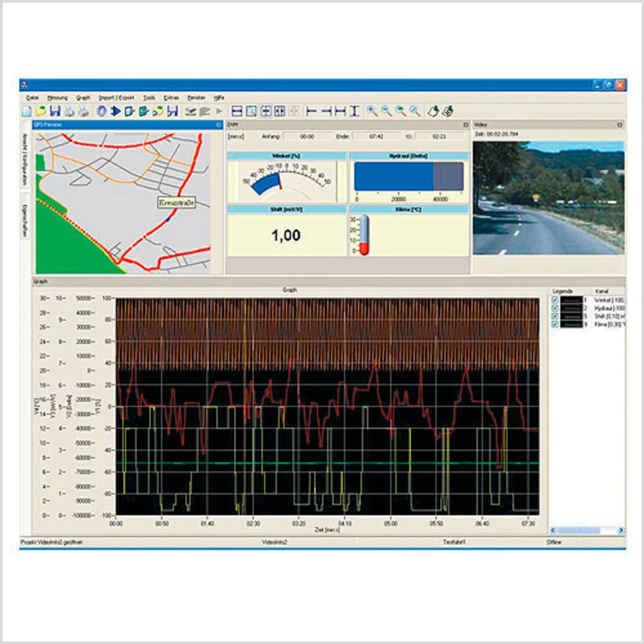Collapse the Video panel with its header button

[x=619, y=125]
